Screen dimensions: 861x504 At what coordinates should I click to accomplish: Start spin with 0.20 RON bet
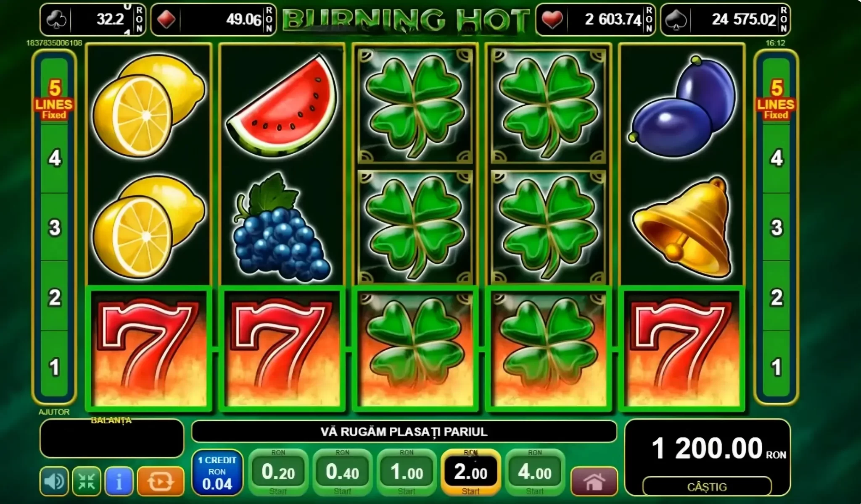click(278, 472)
